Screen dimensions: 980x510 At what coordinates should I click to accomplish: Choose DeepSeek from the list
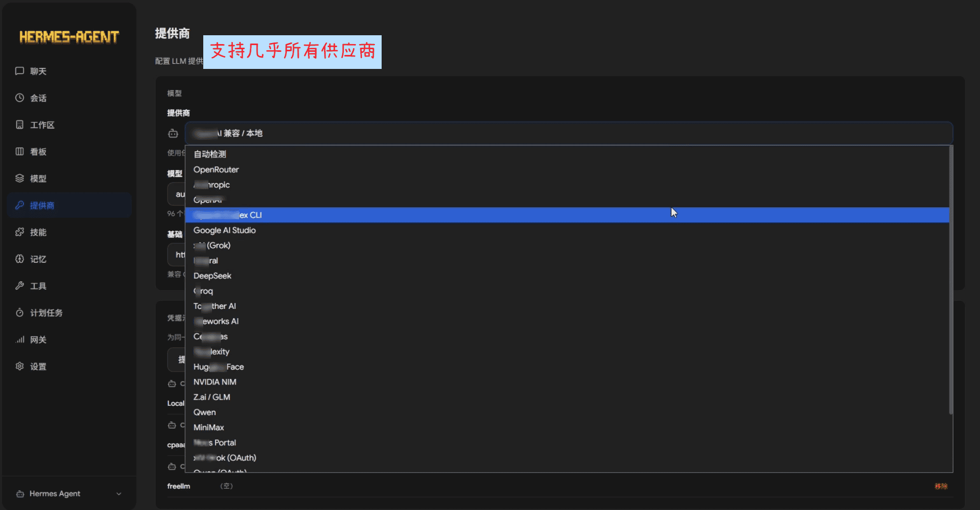click(x=567, y=276)
